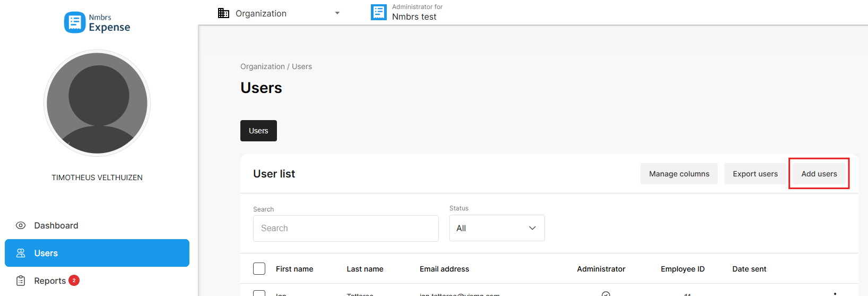Click the Users people icon in sidebar

[21, 253]
